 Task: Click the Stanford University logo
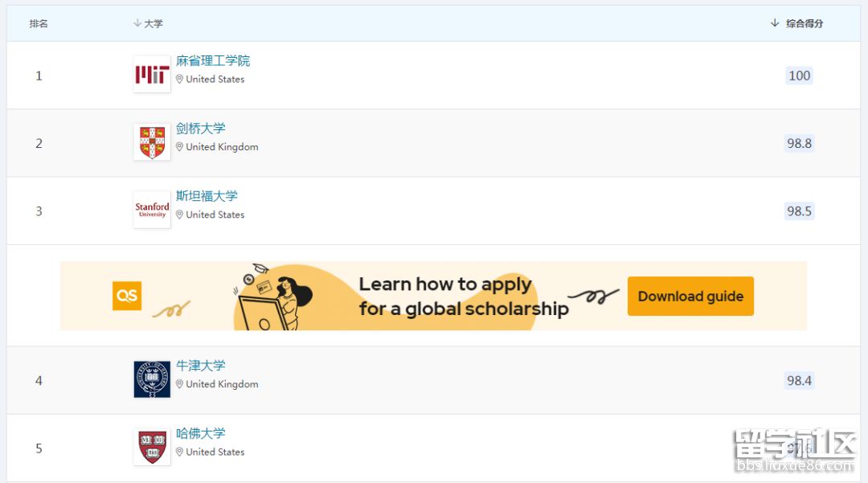tap(152, 210)
